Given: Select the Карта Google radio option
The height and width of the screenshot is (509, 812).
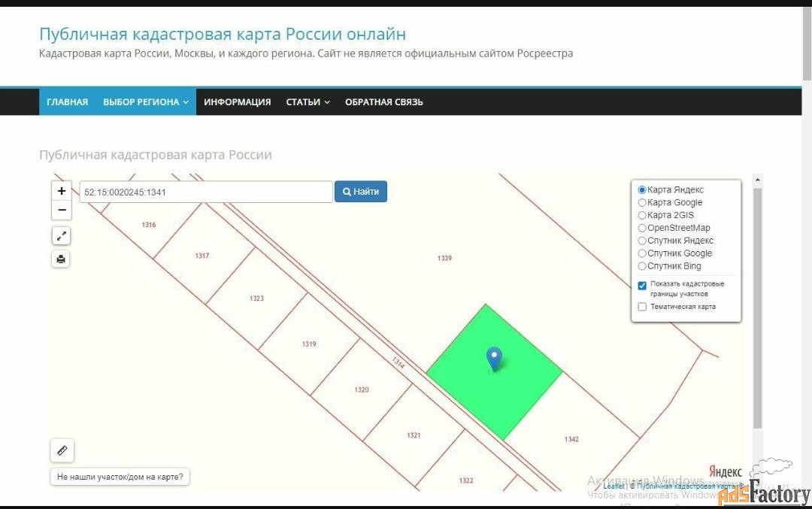Looking at the screenshot, I should click(642, 202).
